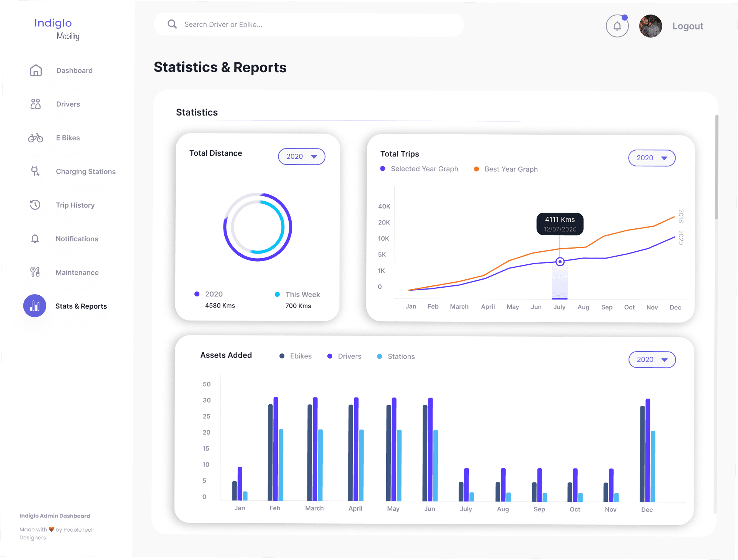Open Charging Stations menu item
The image size is (738, 560).
[86, 171]
